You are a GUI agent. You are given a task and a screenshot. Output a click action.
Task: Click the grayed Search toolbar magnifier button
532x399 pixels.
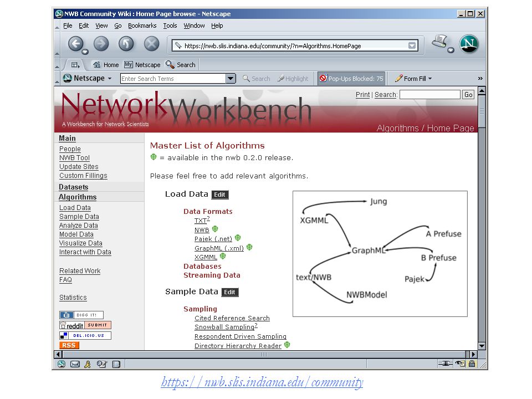pos(257,78)
